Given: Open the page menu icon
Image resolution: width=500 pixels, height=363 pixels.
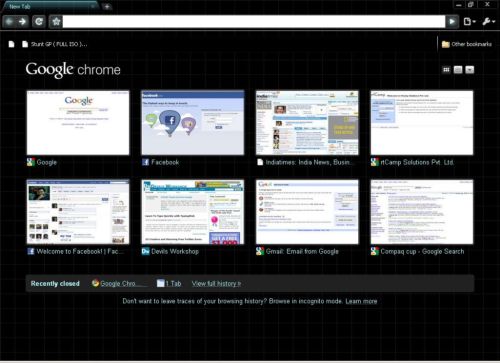Looking at the screenshot, I should [x=470, y=22].
